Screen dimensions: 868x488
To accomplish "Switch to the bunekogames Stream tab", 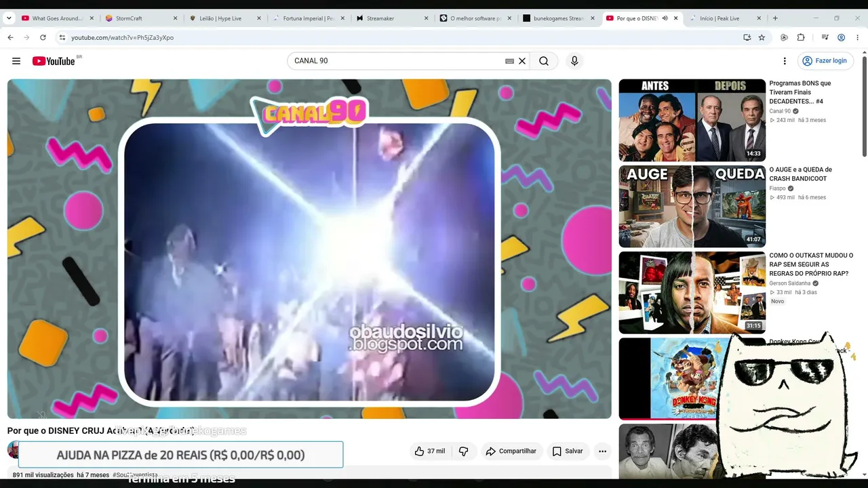I will pyautogui.click(x=559, y=18).
